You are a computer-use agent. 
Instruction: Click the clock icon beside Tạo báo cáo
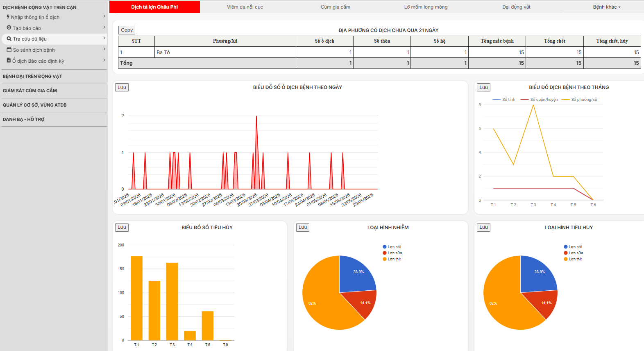click(x=9, y=27)
